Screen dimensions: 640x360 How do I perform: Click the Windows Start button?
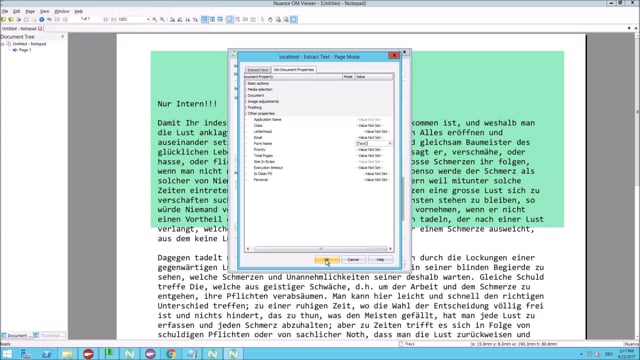(7, 353)
